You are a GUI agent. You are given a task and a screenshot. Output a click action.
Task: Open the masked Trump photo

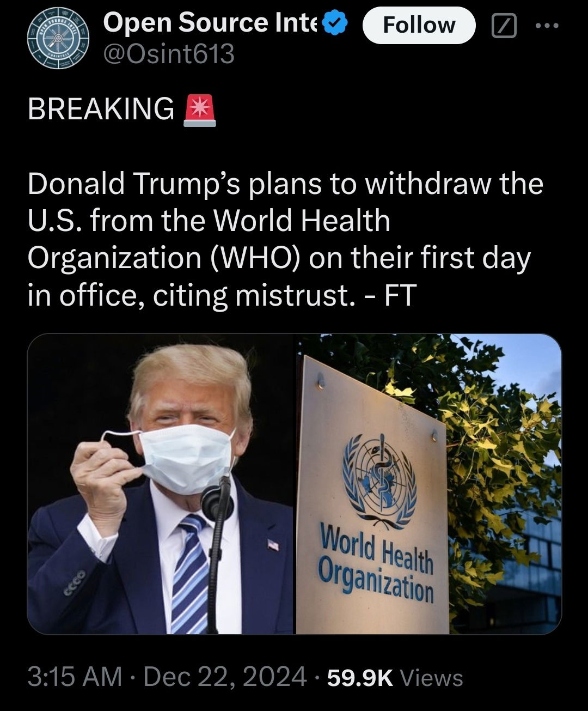pyautogui.click(x=160, y=484)
